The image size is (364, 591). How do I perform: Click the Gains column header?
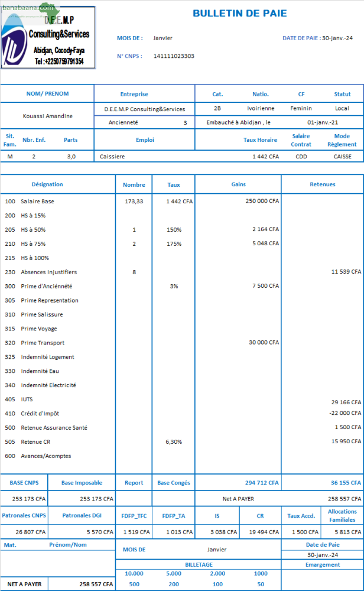click(x=239, y=184)
